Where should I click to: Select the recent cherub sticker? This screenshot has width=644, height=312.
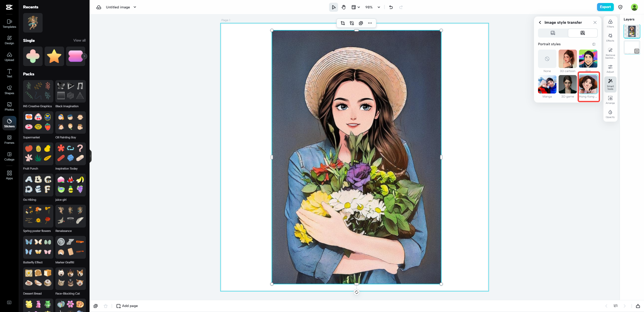click(33, 23)
